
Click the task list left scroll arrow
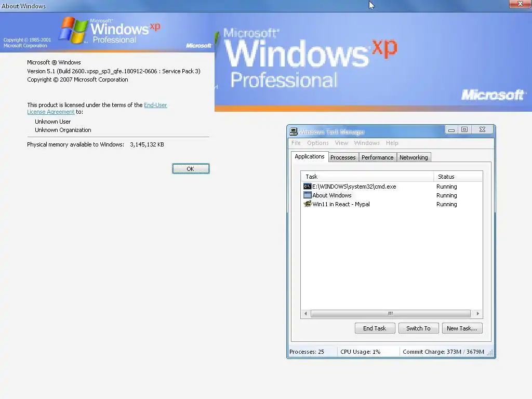coord(305,313)
